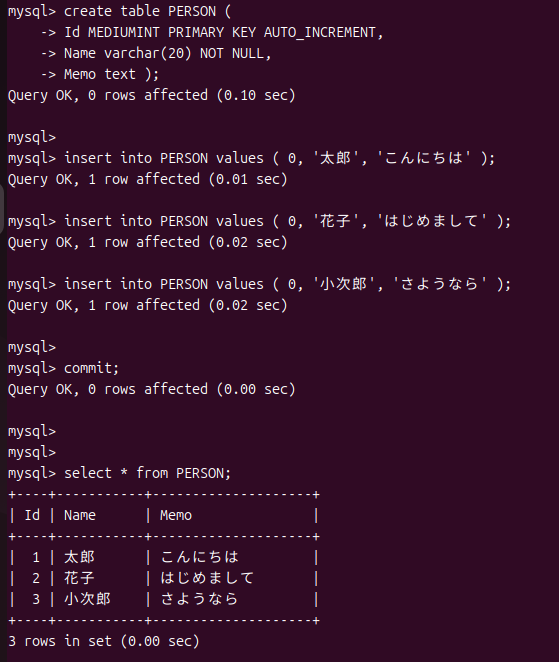The width and height of the screenshot is (559, 662).
Task: Click the 'こんにちは' cell in Memo column
Action: click(199, 557)
